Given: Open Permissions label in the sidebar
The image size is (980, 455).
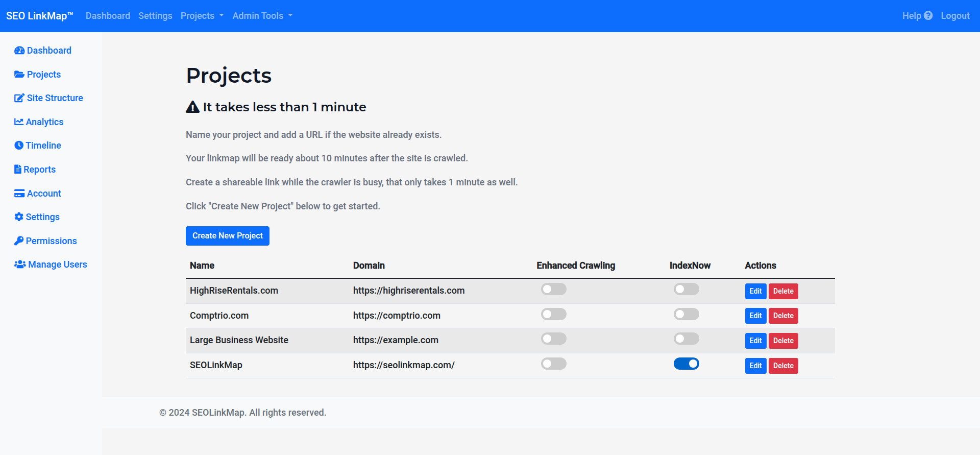Looking at the screenshot, I should click(x=52, y=241).
